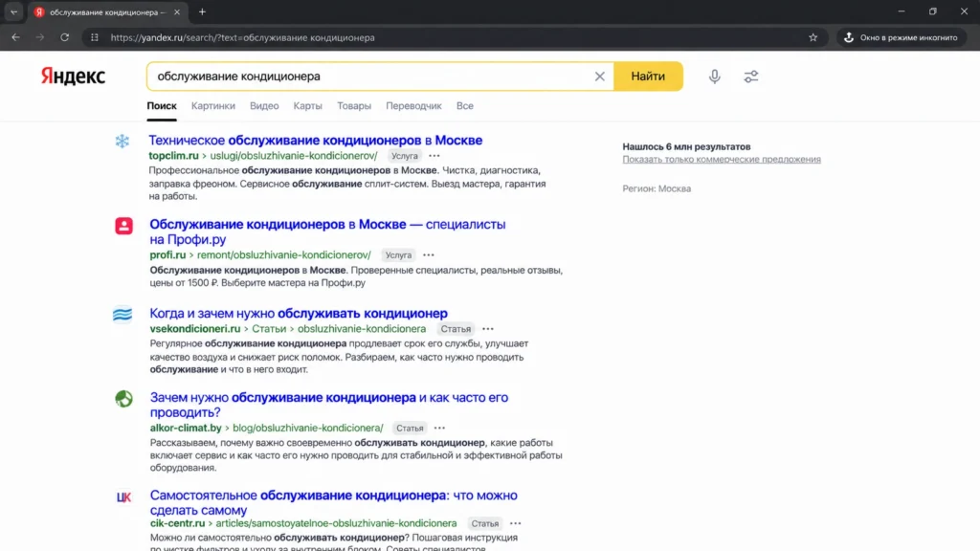Click the blue waves favicon of vsekondicioneri.ru
Image resolution: width=980 pixels, height=551 pixels.
pos(122,314)
